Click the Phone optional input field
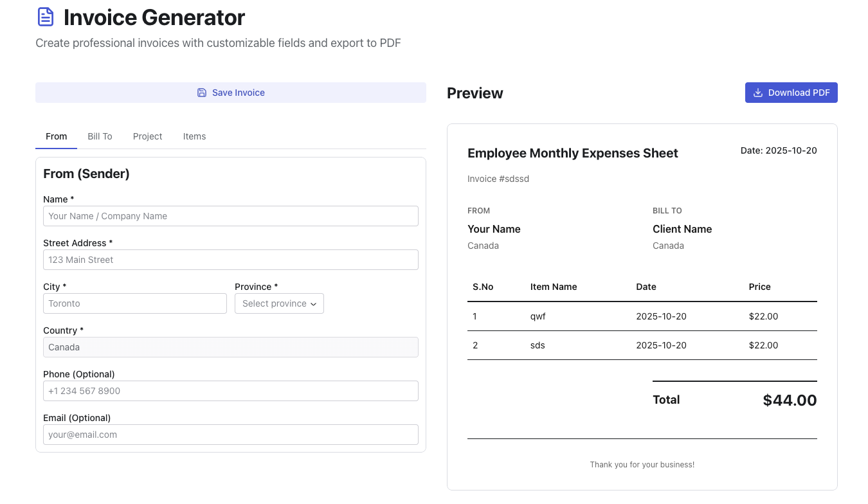868x504 pixels. [230, 391]
